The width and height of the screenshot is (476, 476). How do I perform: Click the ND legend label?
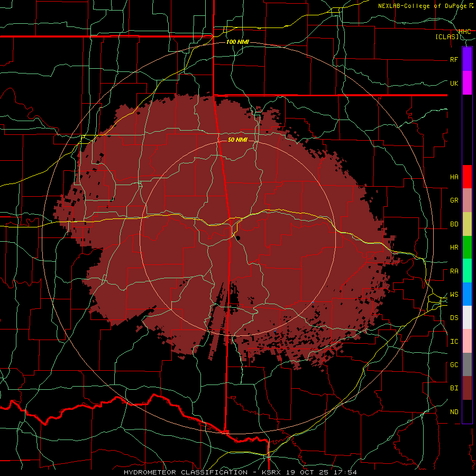(x=454, y=412)
